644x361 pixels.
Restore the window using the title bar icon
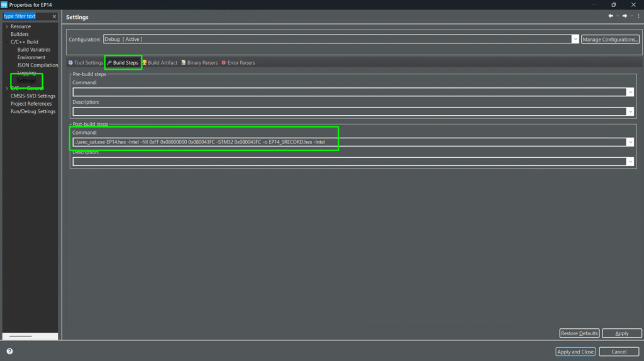[614, 4]
